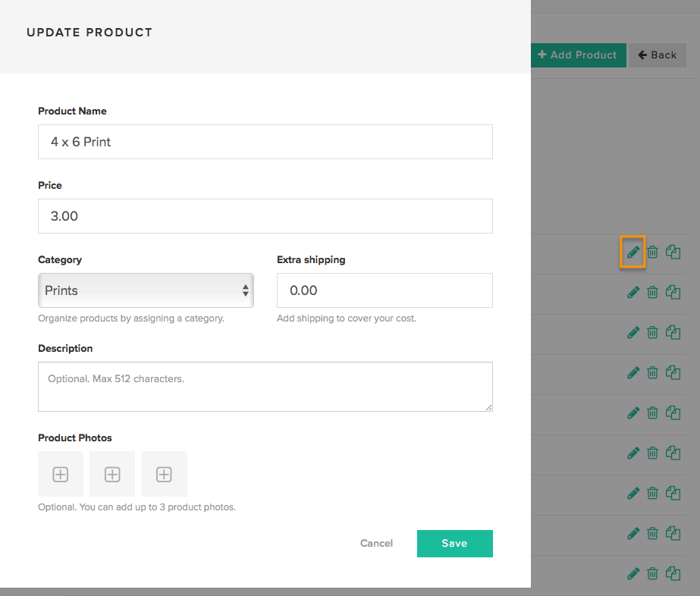Open the Category dropdown showing Prints
Image resolution: width=700 pixels, height=596 pixels.
[146, 290]
